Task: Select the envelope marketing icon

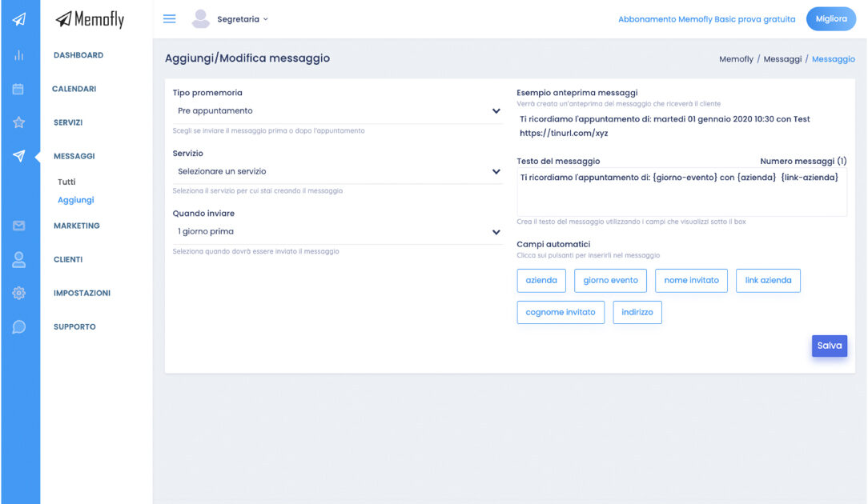Action: point(19,226)
